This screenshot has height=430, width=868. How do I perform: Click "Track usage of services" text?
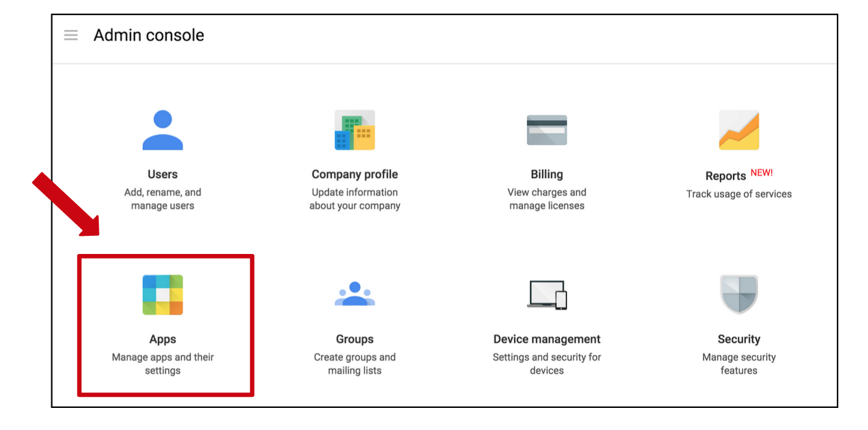point(739,194)
